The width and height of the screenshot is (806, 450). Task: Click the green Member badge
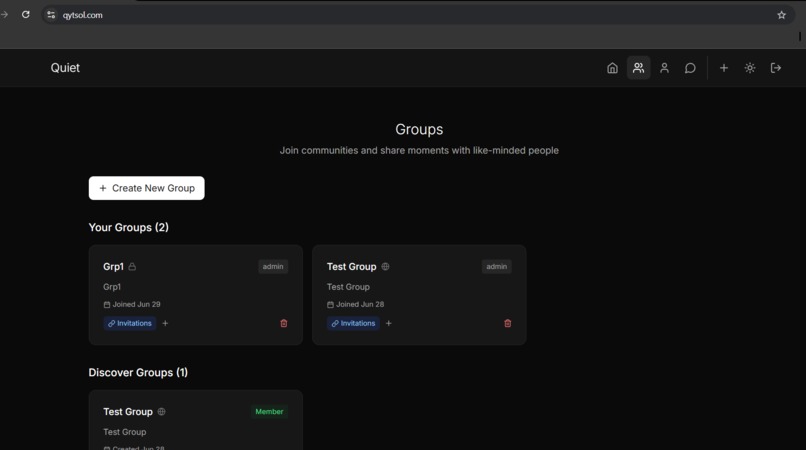coord(269,411)
